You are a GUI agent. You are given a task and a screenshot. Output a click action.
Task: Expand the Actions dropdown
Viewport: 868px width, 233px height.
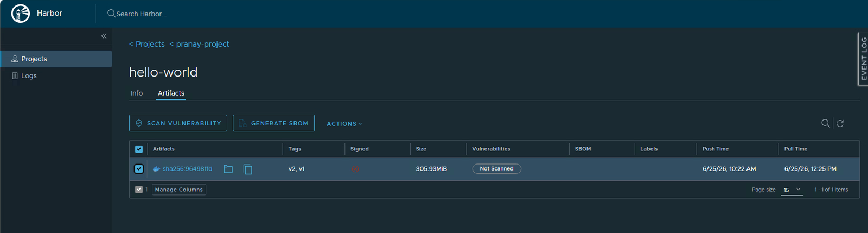[344, 124]
